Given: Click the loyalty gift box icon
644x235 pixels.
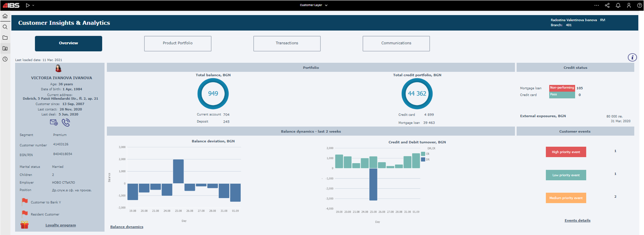Looking at the screenshot, I should pos(24,225).
